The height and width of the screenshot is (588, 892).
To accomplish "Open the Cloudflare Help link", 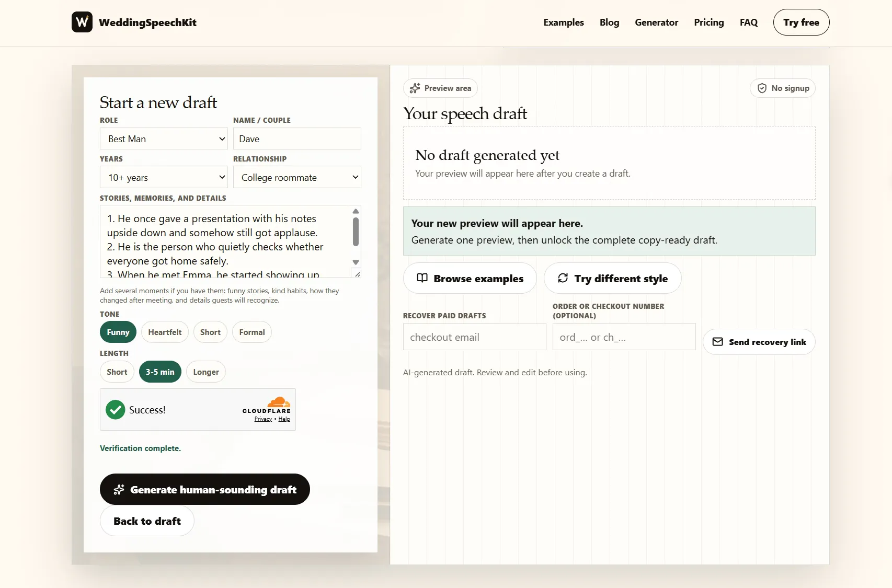I will click(x=284, y=419).
